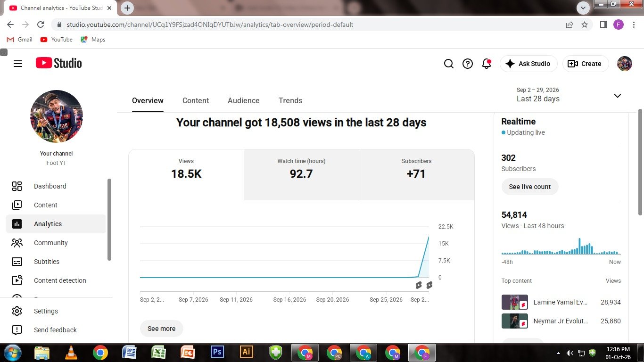Open the notifications bell
Screen dimensions: 644x362
(487, 64)
